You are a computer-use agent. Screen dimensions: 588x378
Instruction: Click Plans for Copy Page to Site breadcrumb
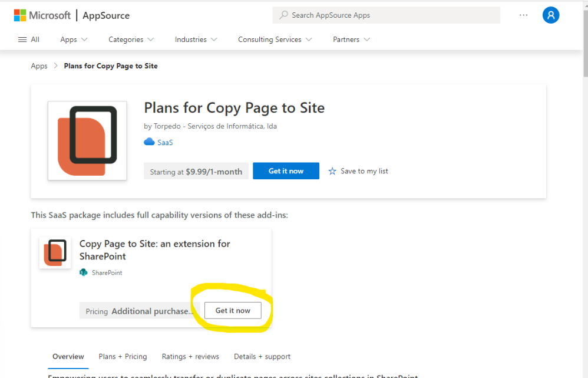[111, 66]
